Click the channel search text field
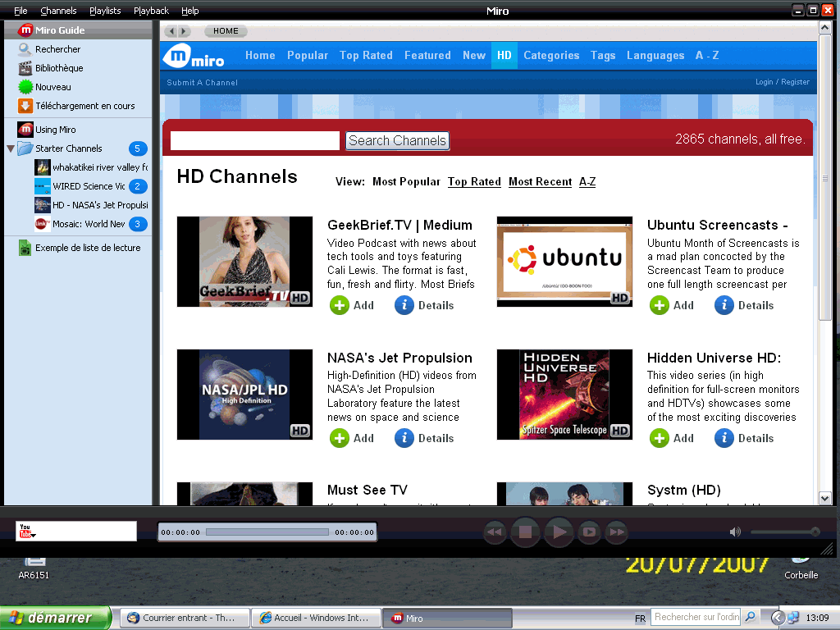The image size is (840, 630). [x=254, y=141]
